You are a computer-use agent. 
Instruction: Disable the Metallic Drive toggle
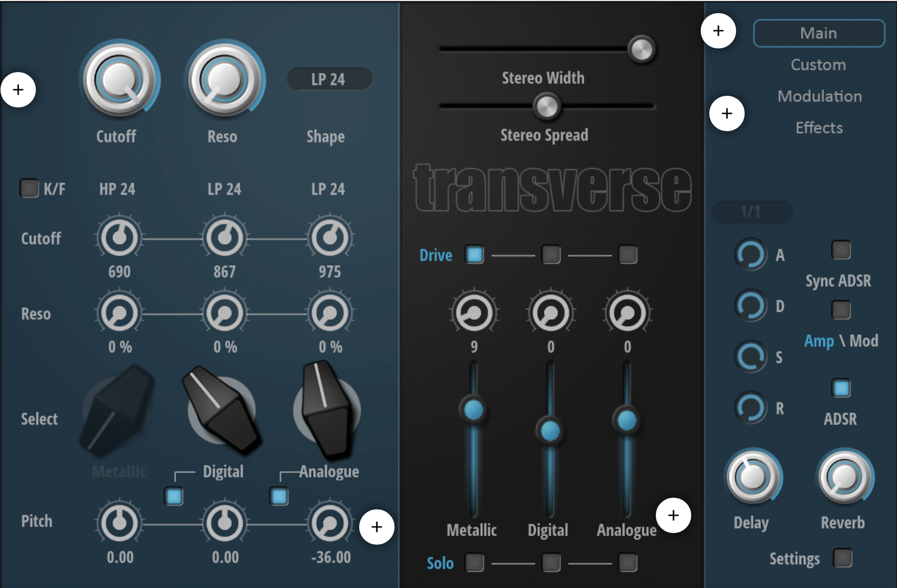point(475,255)
